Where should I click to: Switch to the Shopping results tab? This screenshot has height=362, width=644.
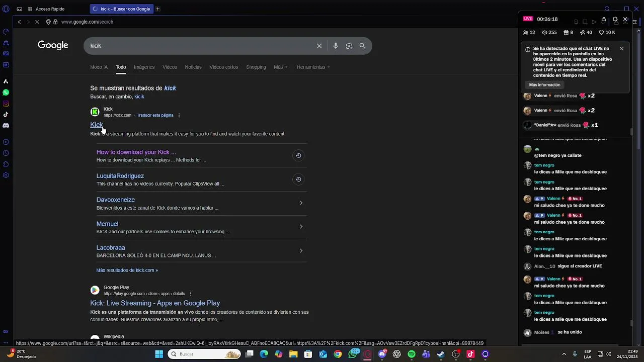point(256,67)
